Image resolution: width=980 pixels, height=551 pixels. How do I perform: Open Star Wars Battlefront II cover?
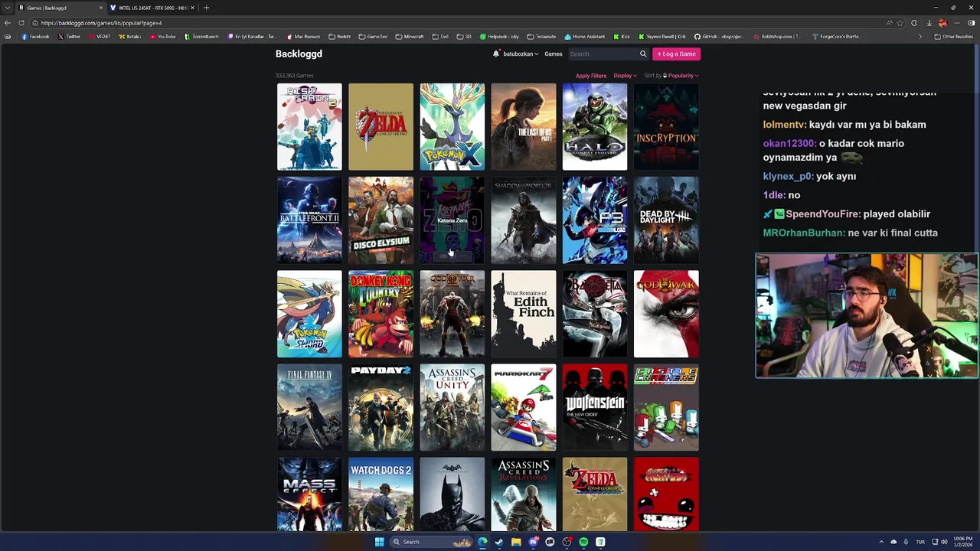point(309,220)
